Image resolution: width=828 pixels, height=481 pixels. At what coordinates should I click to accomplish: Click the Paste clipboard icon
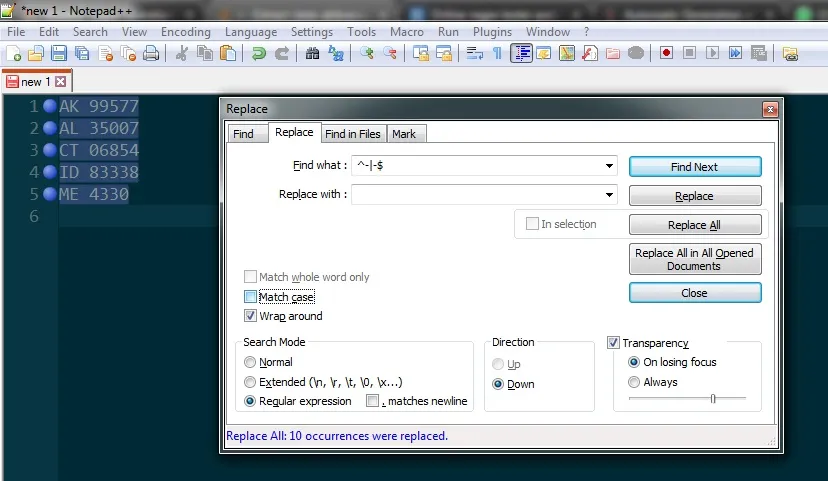click(x=228, y=53)
